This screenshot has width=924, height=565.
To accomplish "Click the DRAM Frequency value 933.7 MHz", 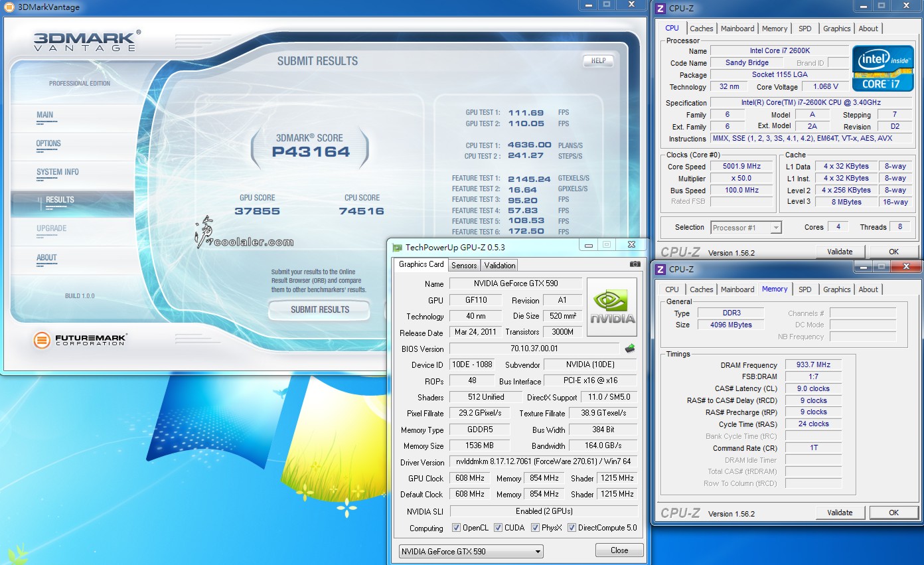I will 813,365.
